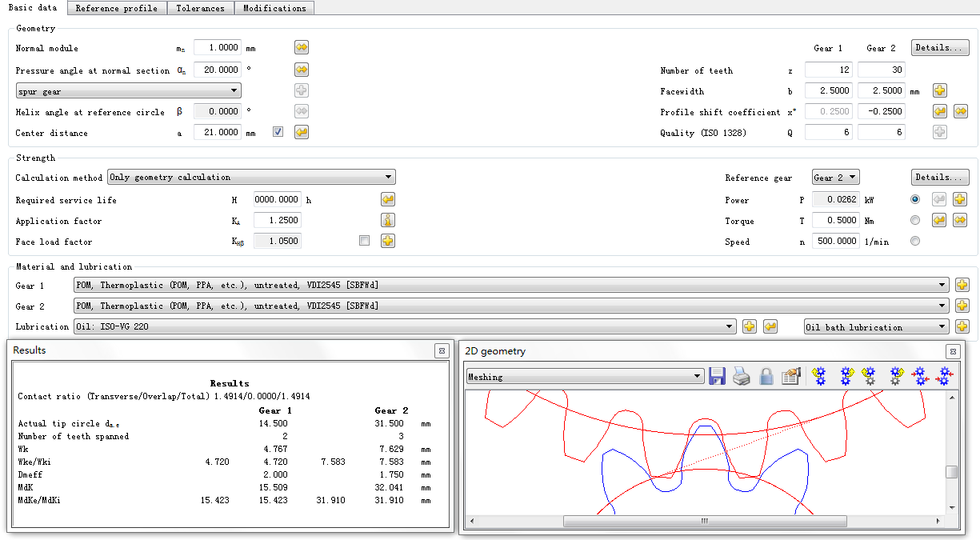The height and width of the screenshot is (540, 980).
Task: Click the Gear 1 Number of teeth field
Action: 829,70
